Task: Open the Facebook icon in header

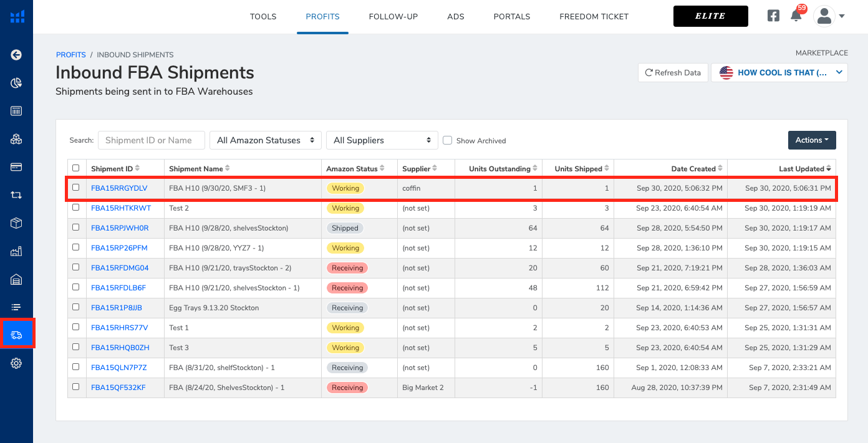Action: point(773,16)
